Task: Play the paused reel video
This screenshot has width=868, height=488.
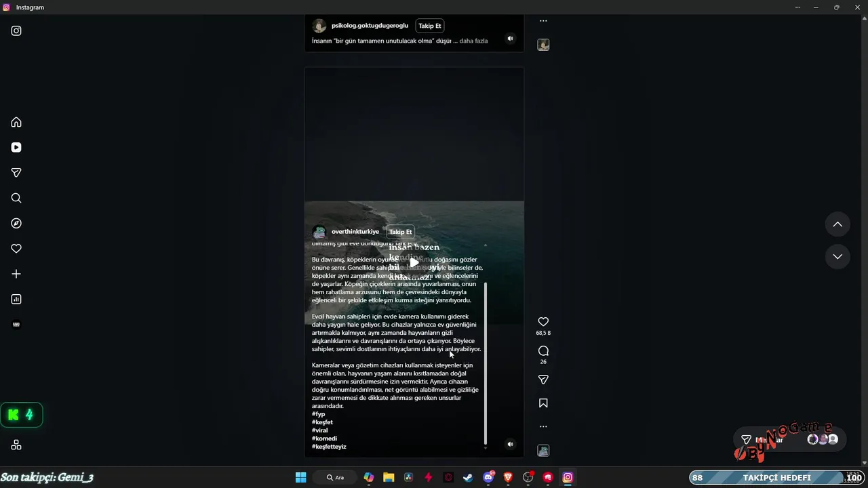Action: [414, 262]
